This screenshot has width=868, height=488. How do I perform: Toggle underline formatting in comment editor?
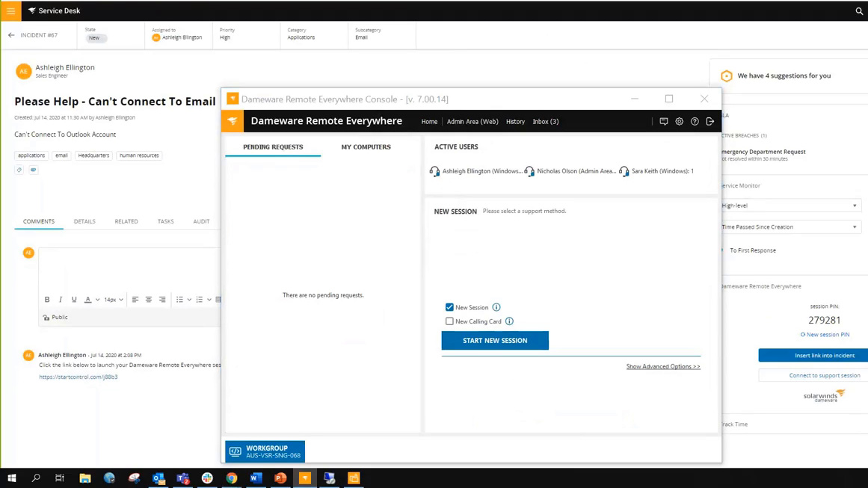tap(73, 299)
